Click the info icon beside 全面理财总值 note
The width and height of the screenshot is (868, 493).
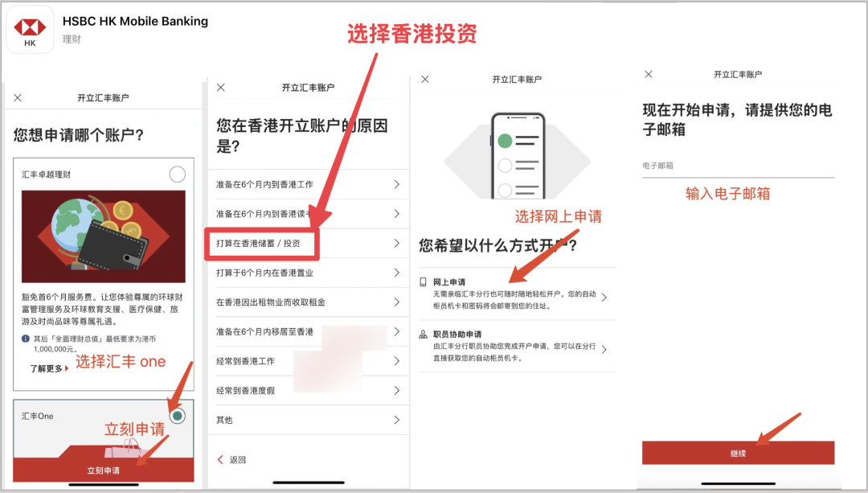[x=26, y=339]
